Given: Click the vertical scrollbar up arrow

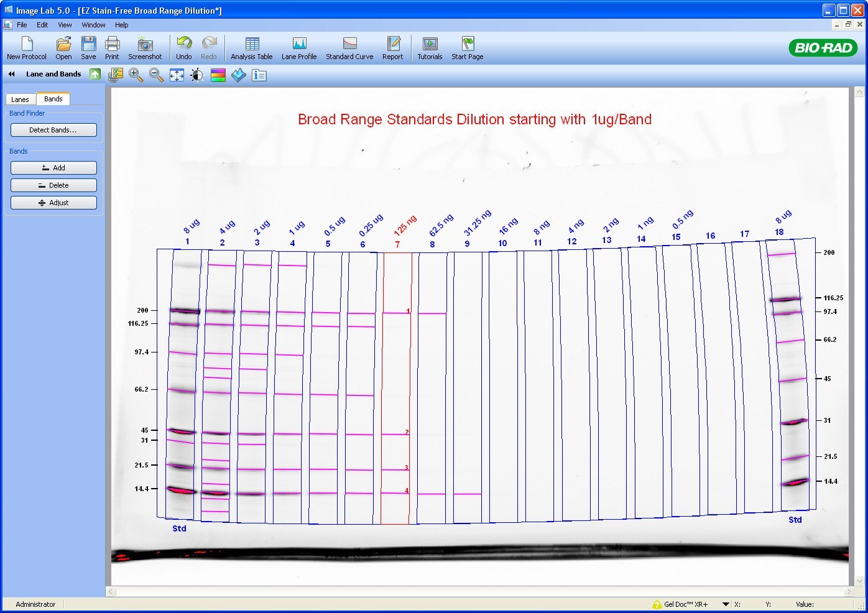Looking at the screenshot, I should (860, 93).
